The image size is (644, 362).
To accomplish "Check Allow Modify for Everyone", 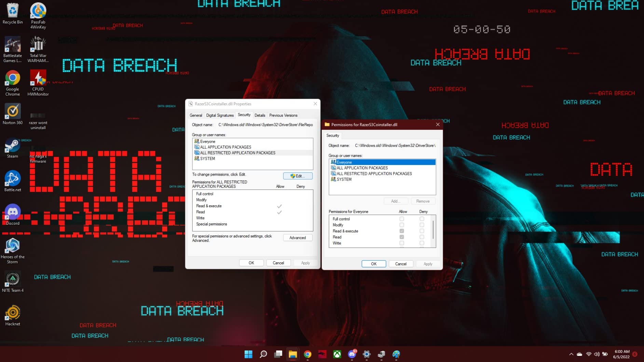I will [402, 225].
